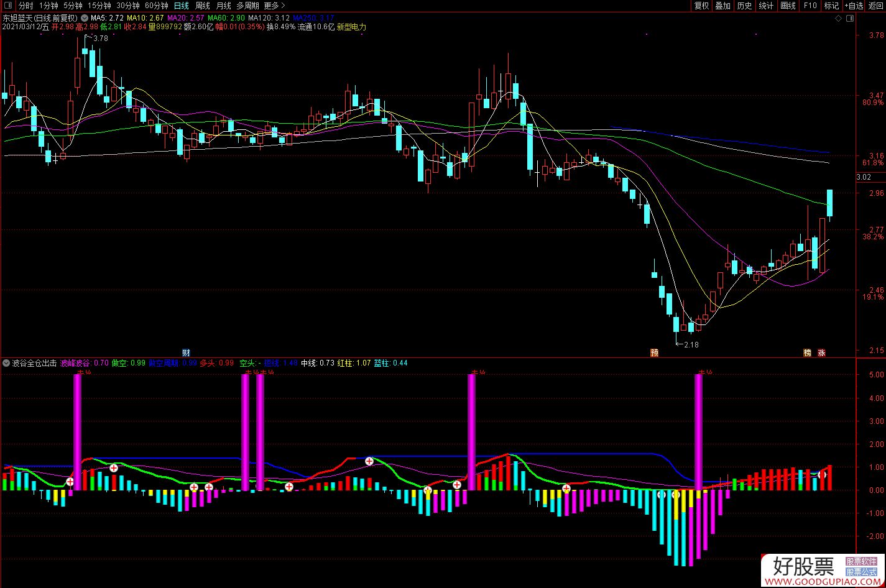
Task: Click the 中线: 0.73 value
Action: click(x=318, y=362)
